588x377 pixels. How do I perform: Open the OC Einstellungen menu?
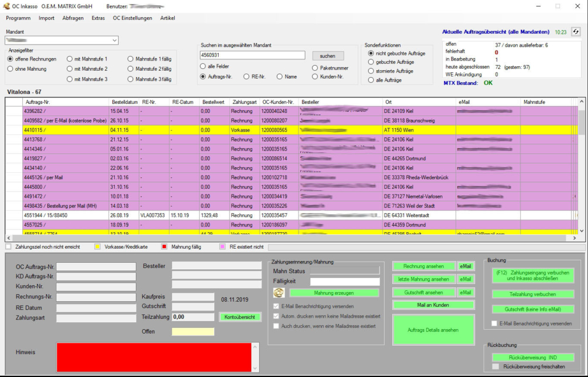[x=132, y=18]
